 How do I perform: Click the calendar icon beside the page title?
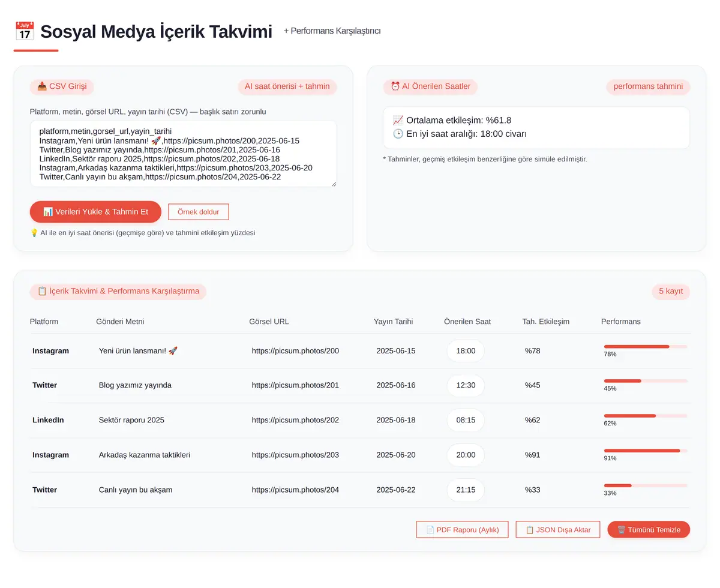pos(24,31)
